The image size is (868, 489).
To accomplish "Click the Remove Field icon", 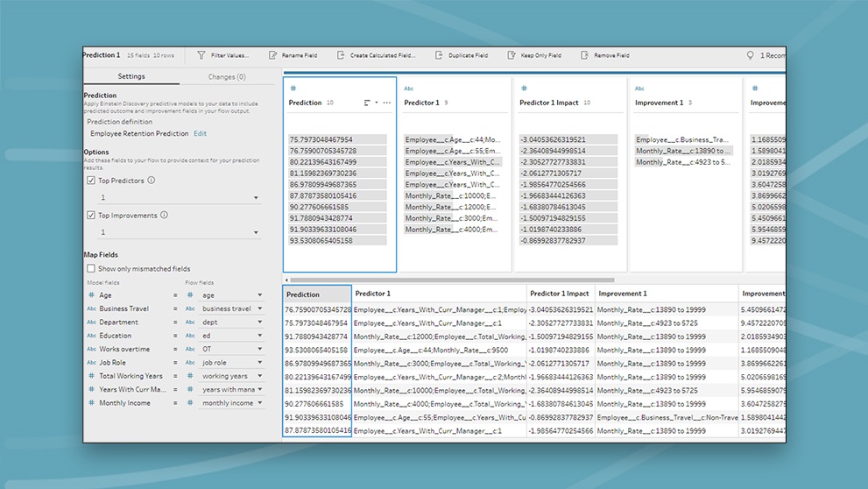I will (x=584, y=55).
